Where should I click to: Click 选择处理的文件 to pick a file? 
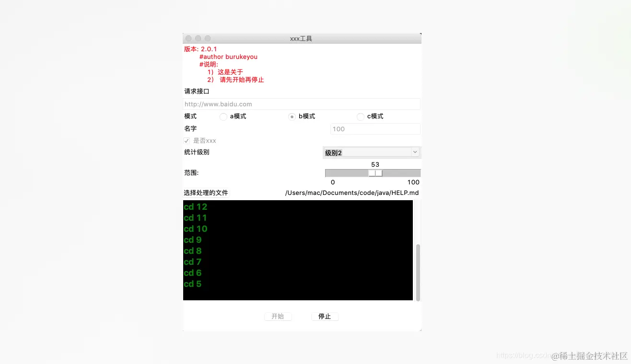206,193
